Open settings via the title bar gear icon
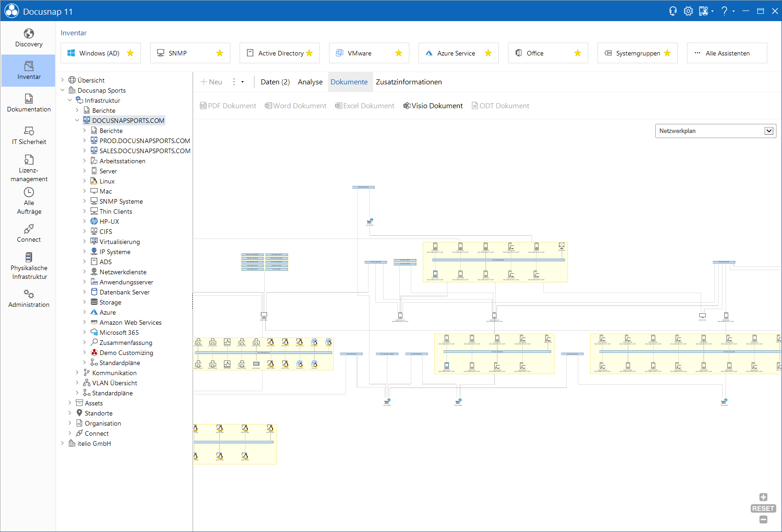The height and width of the screenshot is (532, 782). click(x=688, y=11)
